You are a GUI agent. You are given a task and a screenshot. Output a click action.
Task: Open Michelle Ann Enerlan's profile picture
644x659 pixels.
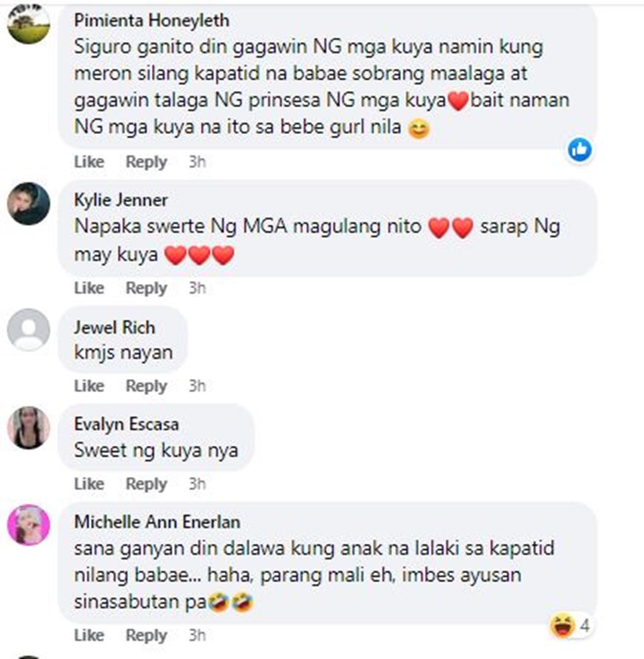coord(28,525)
